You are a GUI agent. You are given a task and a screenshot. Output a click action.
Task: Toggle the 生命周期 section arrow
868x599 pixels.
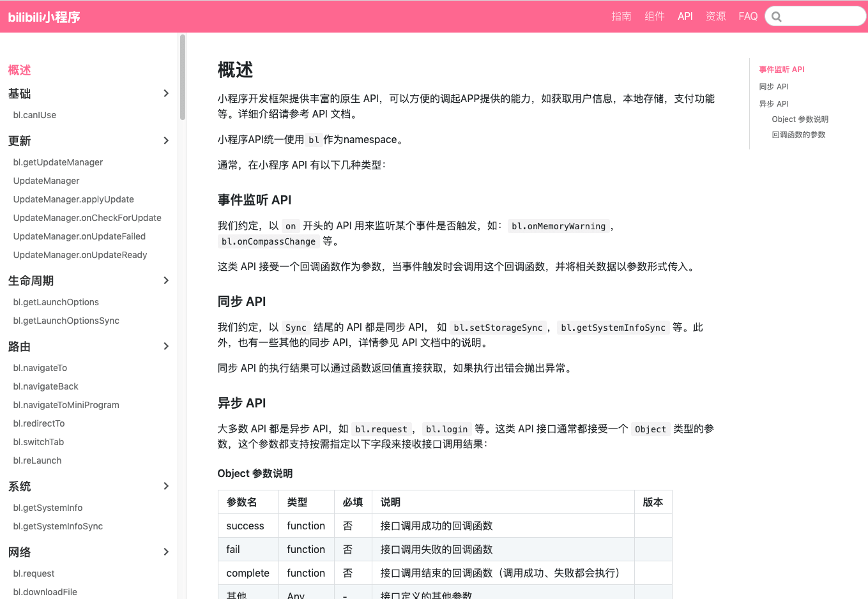coord(166,280)
